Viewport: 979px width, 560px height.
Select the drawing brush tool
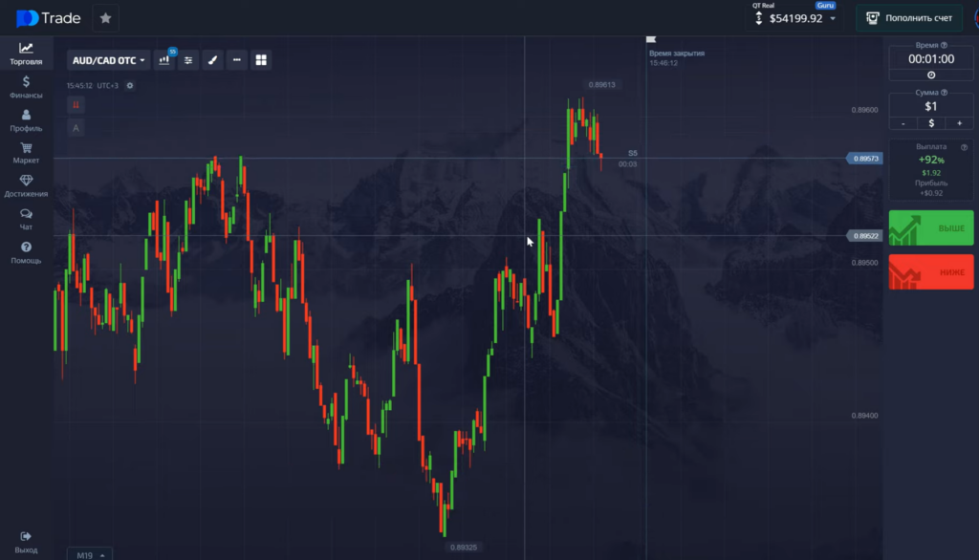212,60
